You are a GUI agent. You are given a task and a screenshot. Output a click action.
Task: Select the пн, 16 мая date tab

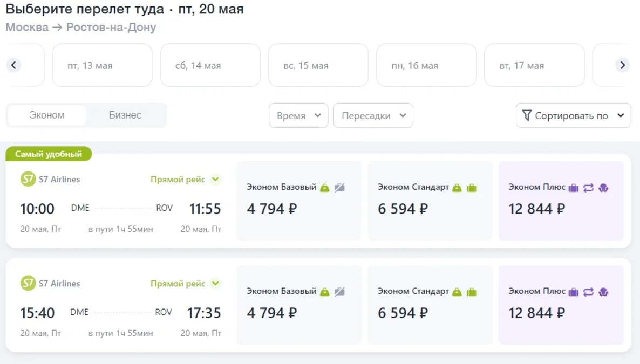tap(426, 65)
